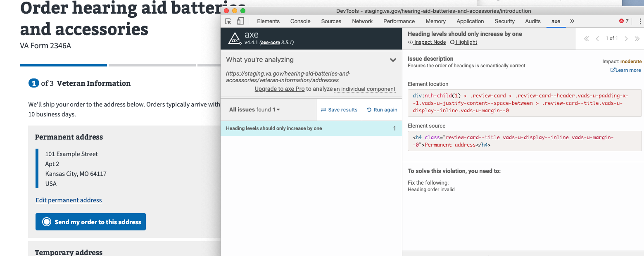Click the Kansas City, MO 64117 line
Image resolution: width=644 pixels, height=256 pixels.
point(76,174)
